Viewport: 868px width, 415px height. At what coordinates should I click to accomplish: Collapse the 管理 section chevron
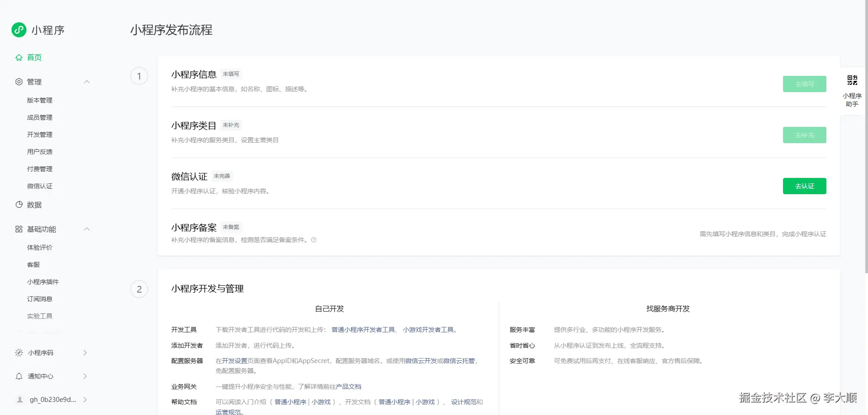pyautogui.click(x=87, y=82)
